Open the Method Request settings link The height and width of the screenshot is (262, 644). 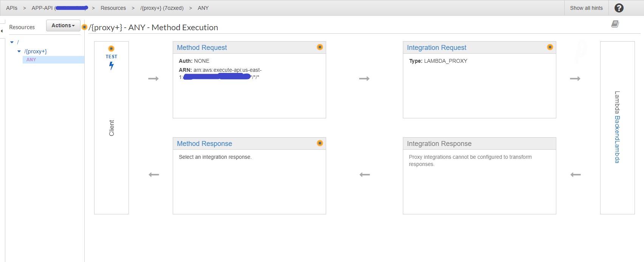[x=202, y=48]
